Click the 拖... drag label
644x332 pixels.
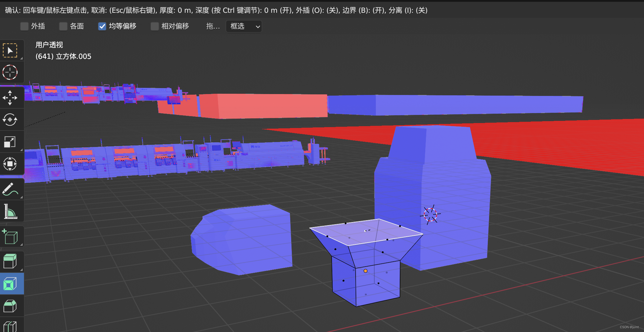pyautogui.click(x=213, y=26)
